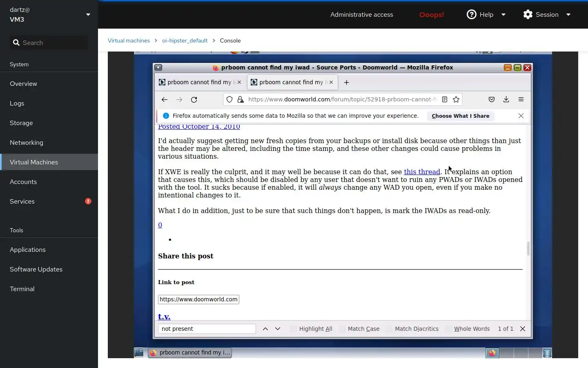Click the Firefox icon in the workspace pager
Image resolution: width=588 pixels, height=368 pixels.
tap(492, 352)
